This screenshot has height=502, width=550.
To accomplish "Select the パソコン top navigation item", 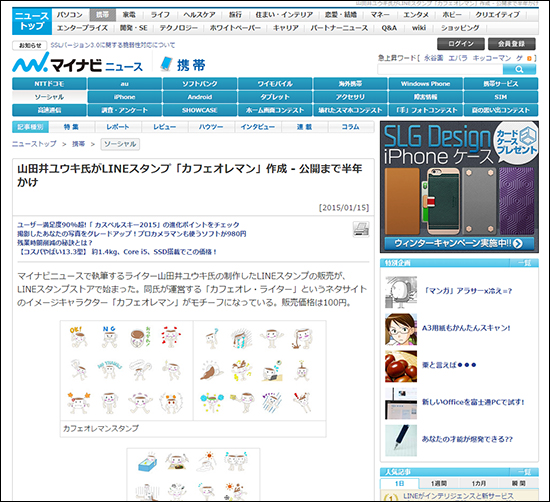I will 69,15.
